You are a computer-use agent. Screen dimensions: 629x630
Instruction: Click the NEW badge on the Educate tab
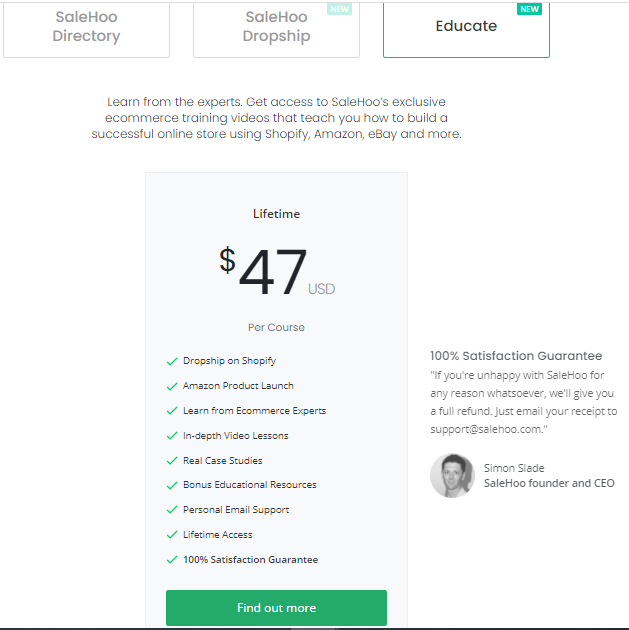529,9
